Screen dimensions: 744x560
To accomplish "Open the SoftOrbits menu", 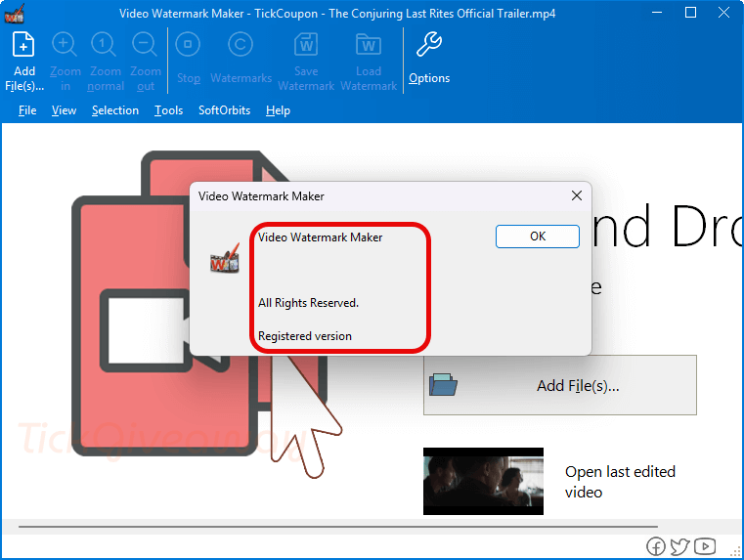I will (225, 110).
